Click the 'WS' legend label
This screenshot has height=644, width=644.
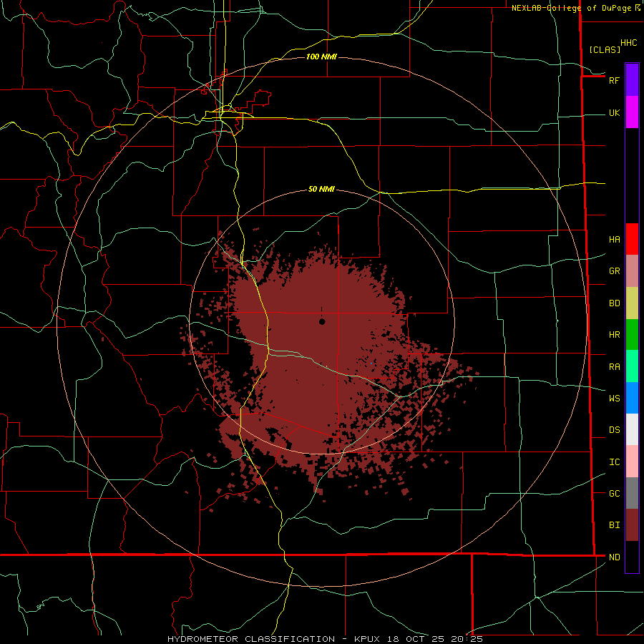[x=614, y=399]
